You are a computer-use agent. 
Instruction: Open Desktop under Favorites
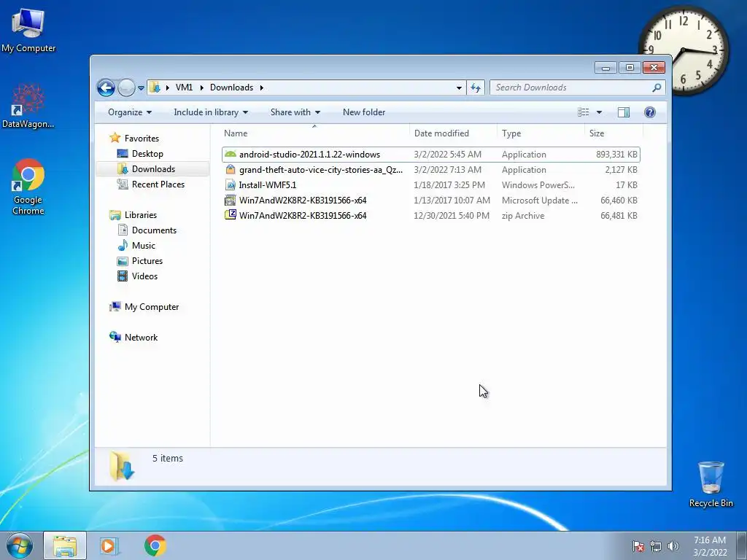pyautogui.click(x=147, y=154)
